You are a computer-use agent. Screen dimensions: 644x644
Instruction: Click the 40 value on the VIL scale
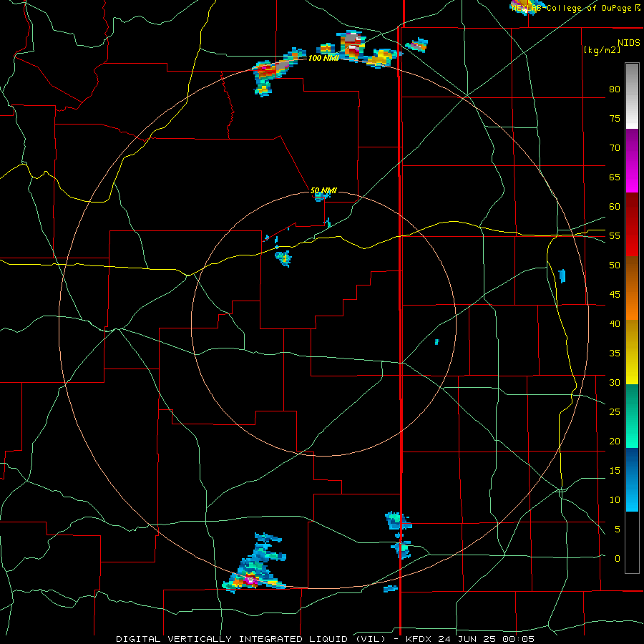[x=615, y=323]
